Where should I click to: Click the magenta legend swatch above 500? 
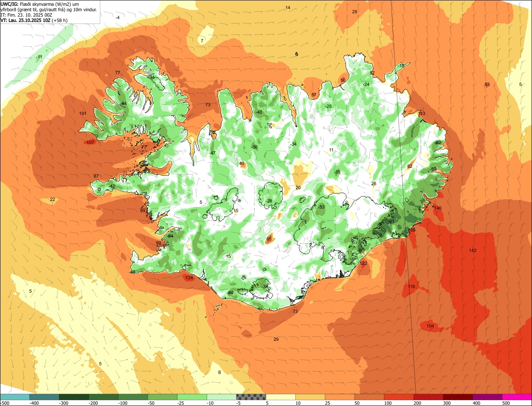pyautogui.click(x=517, y=397)
